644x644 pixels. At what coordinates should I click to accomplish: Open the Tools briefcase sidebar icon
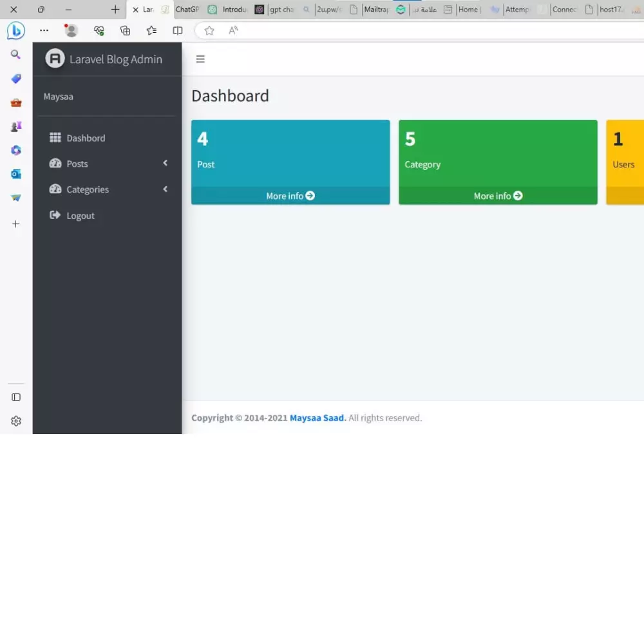16,102
